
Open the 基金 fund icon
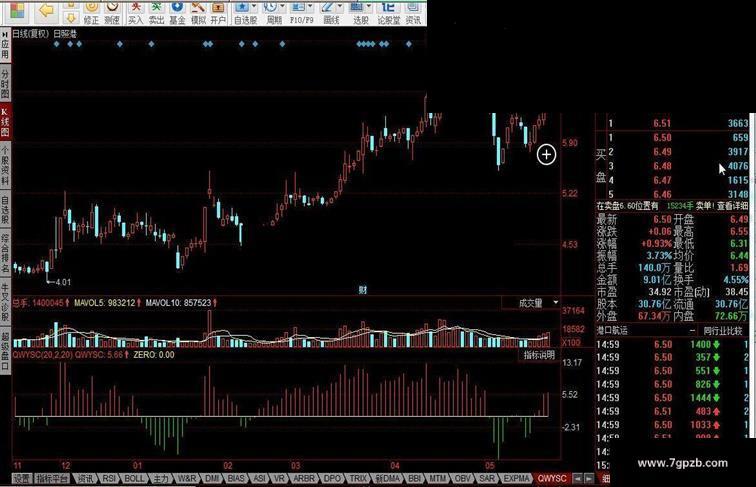(177, 13)
